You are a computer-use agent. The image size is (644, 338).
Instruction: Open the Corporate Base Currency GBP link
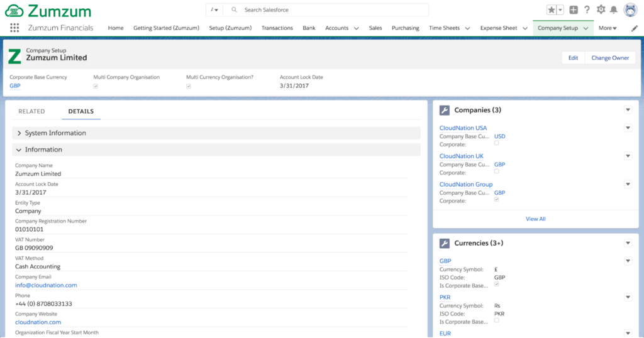(x=15, y=85)
